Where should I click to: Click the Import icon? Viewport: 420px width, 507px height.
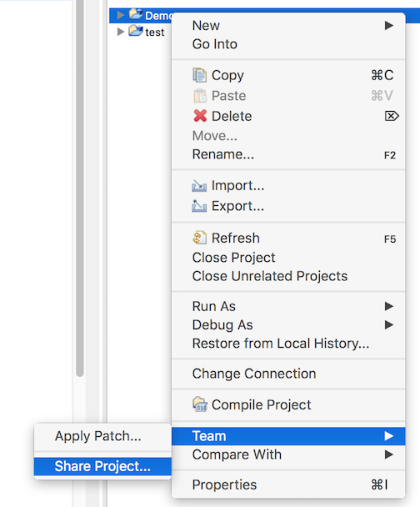(x=199, y=186)
